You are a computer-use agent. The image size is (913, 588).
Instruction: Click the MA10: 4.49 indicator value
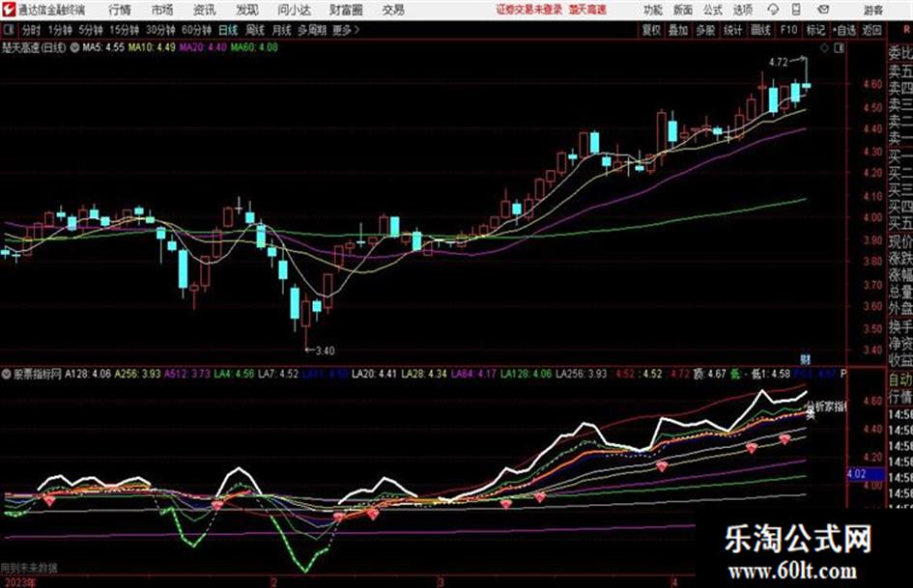(152, 47)
